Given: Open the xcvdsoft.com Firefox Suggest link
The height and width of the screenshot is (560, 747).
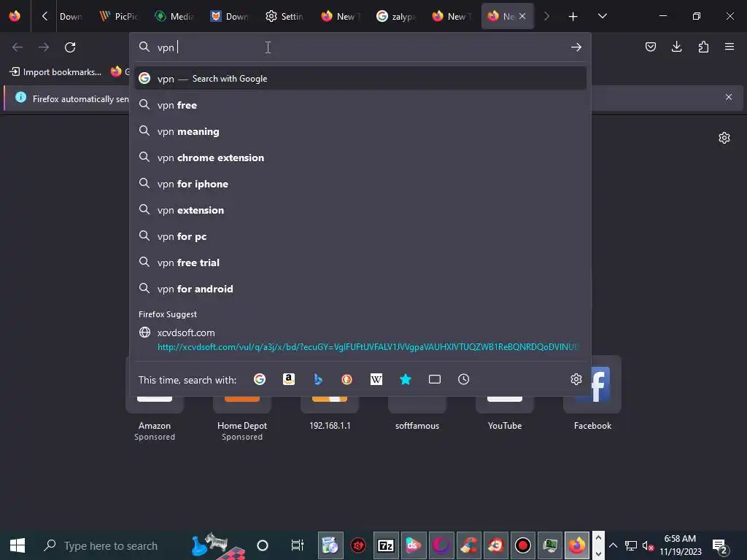Looking at the screenshot, I should tap(360, 340).
